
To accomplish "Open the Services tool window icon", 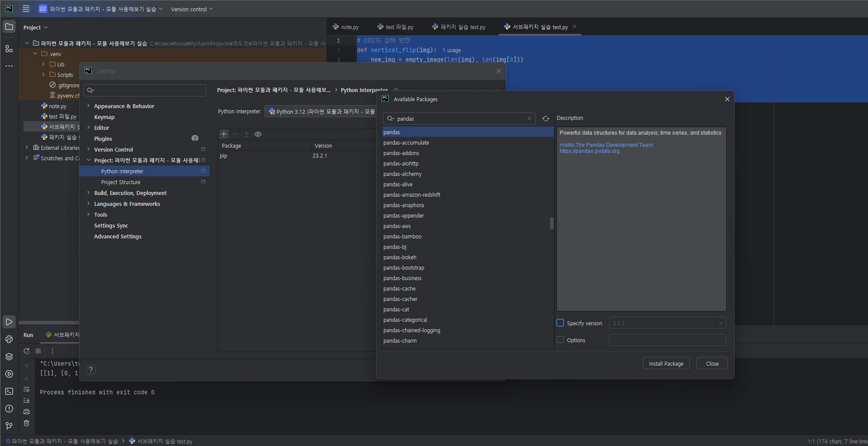I will click(x=9, y=374).
